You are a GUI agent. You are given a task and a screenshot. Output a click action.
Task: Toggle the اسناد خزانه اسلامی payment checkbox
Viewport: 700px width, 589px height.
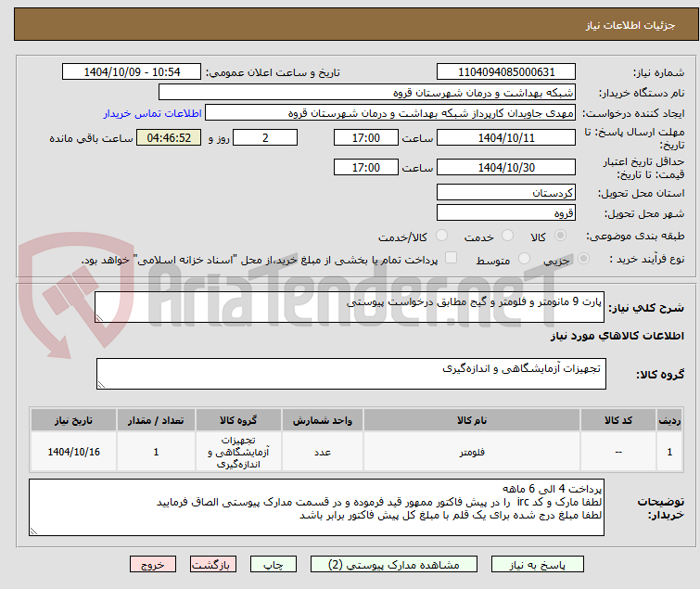[452, 258]
